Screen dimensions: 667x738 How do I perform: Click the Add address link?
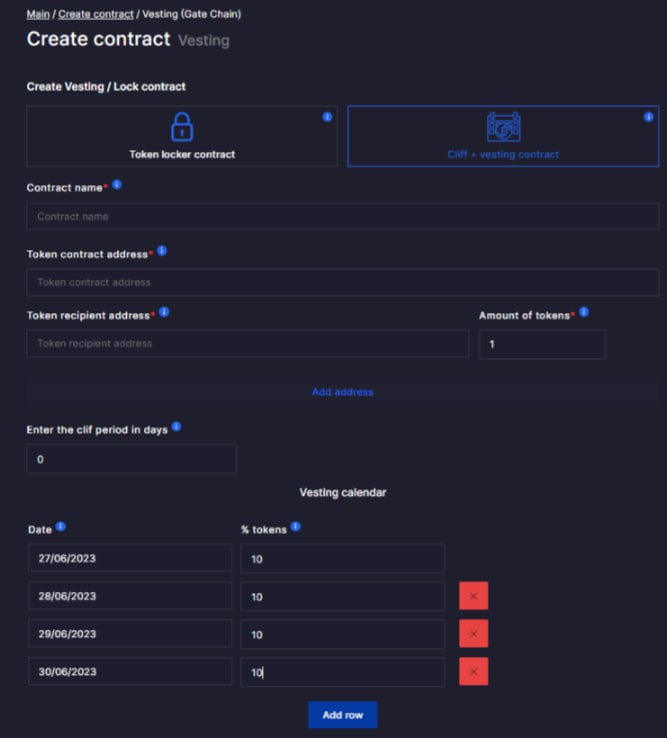tap(343, 392)
